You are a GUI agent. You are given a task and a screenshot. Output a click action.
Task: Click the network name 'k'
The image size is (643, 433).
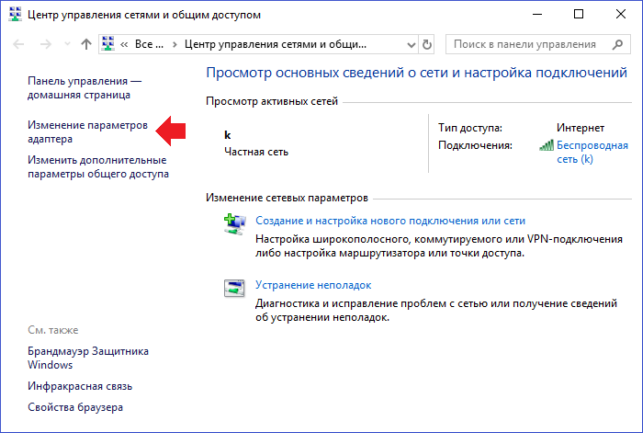[228, 135]
